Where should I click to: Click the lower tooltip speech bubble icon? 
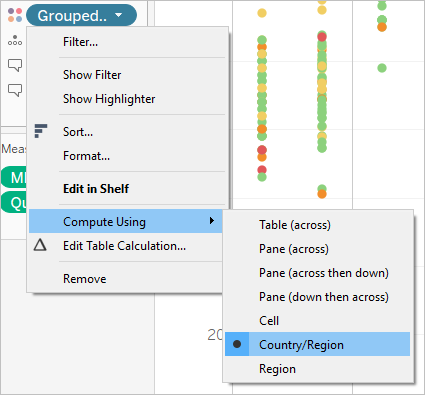click(x=15, y=90)
